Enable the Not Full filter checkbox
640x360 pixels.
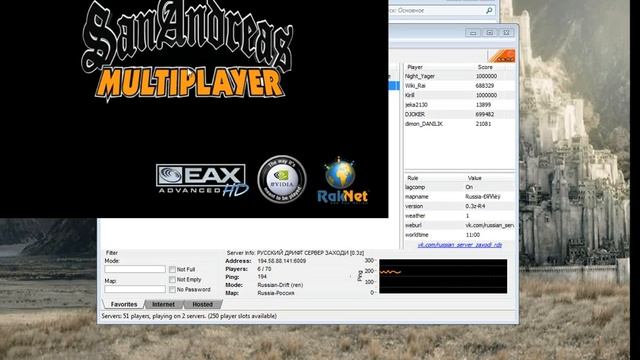tap(172, 269)
